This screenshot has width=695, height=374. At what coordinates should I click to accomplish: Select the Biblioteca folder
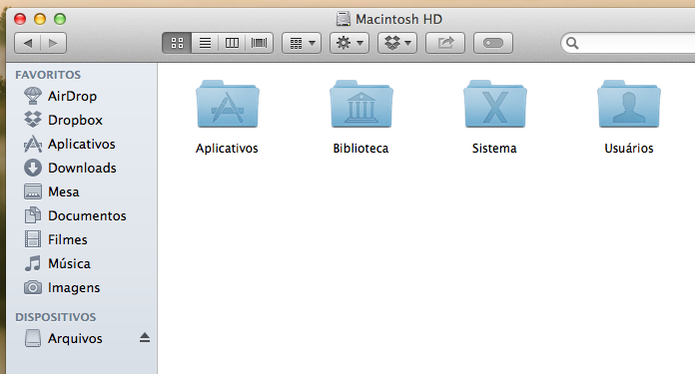point(361,117)
